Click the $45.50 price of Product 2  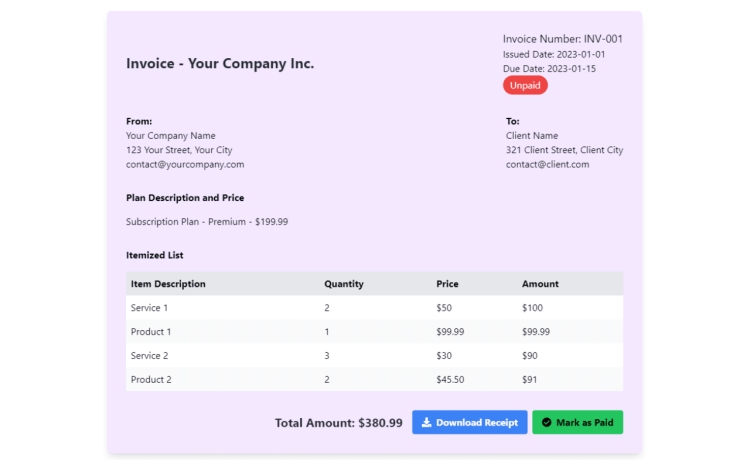click(450, 380)
